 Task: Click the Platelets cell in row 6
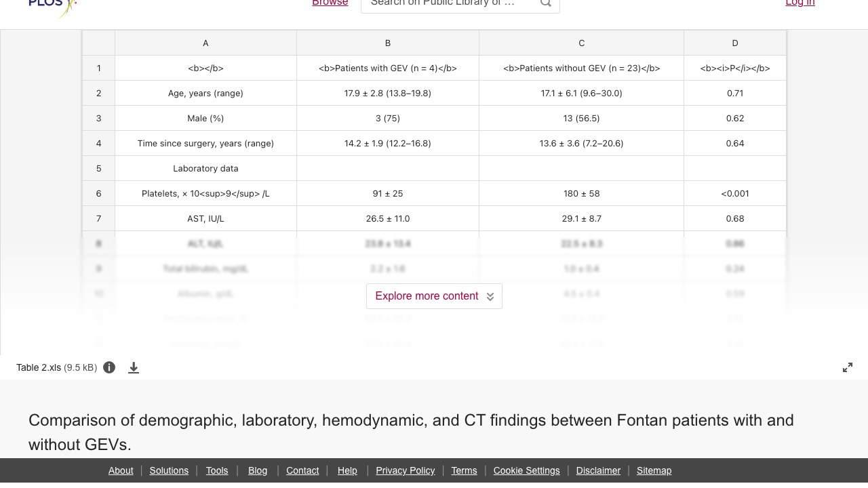205,193
